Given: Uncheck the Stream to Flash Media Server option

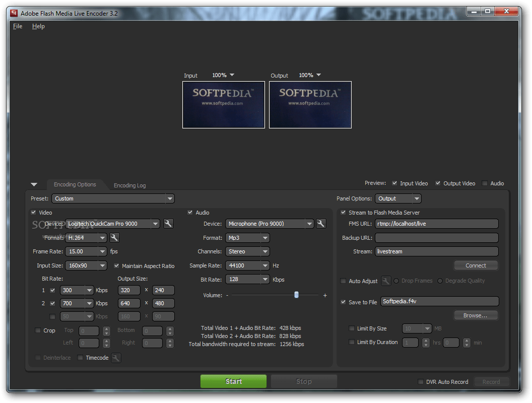Looking at the screenshot, I should pyautogui.click(x=343, y=212).
